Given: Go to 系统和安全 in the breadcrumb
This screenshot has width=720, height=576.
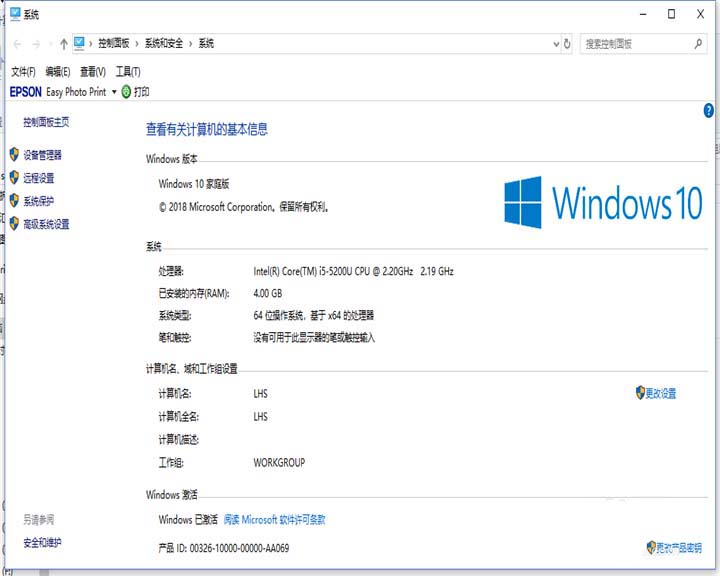Looking at the screenshot, I should (x=164, y=43).
